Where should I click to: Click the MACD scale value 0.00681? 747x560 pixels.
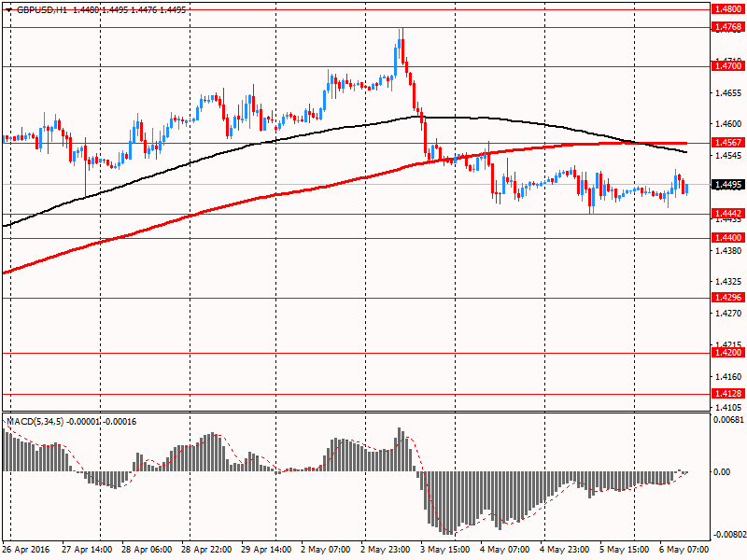point(729,419)
